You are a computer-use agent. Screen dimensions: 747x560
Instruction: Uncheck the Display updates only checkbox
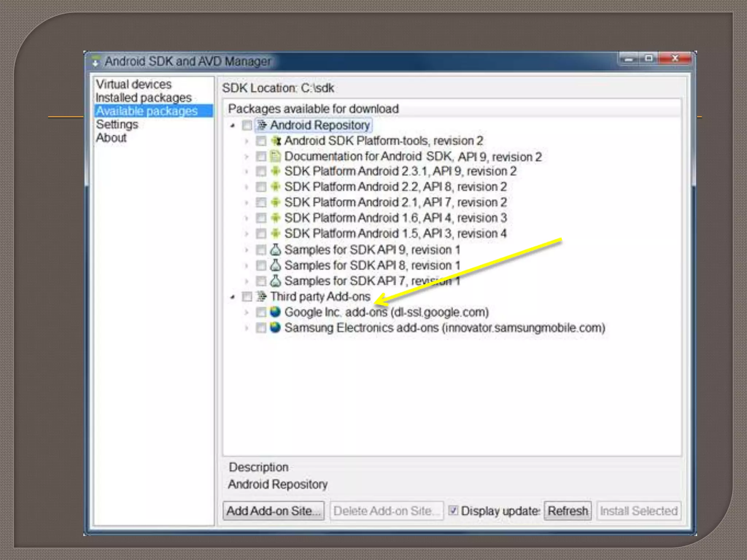coord(453,510)
